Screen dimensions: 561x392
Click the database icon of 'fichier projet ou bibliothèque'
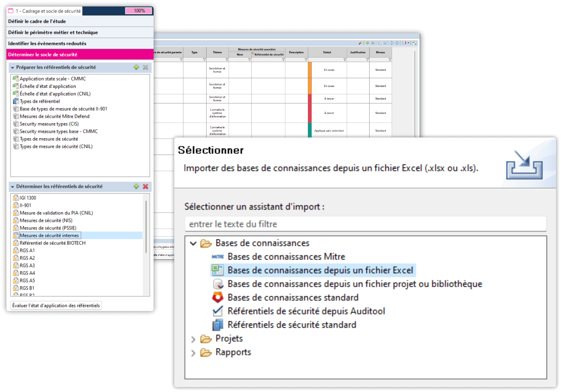pyautogui.click(x=218, y=284)
